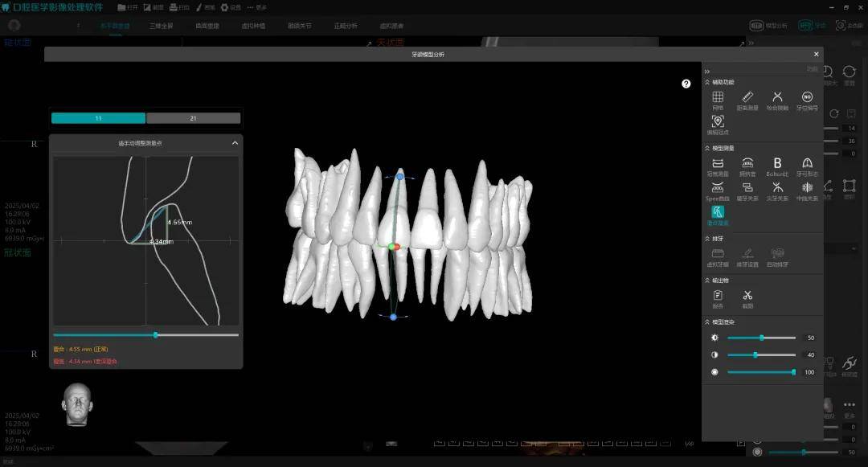868x467 pixels.
Task: Click the 打开 open file button
Action: tap(128, 7)
